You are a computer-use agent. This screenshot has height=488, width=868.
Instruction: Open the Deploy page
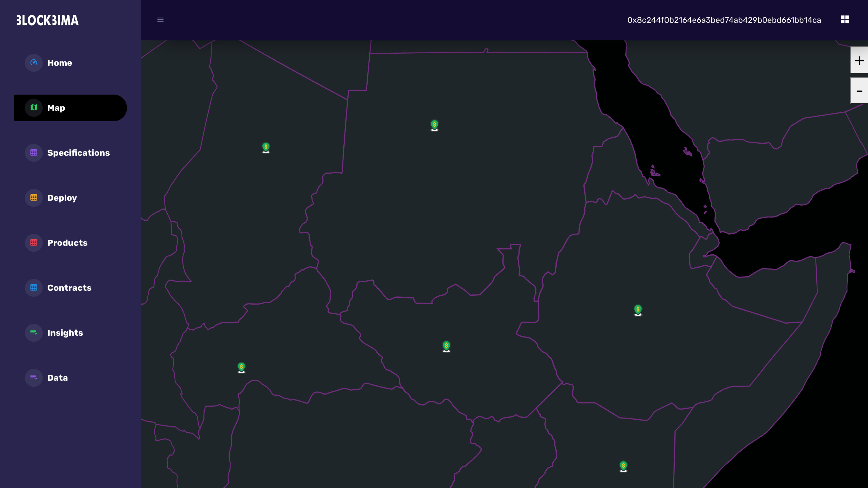62,198
